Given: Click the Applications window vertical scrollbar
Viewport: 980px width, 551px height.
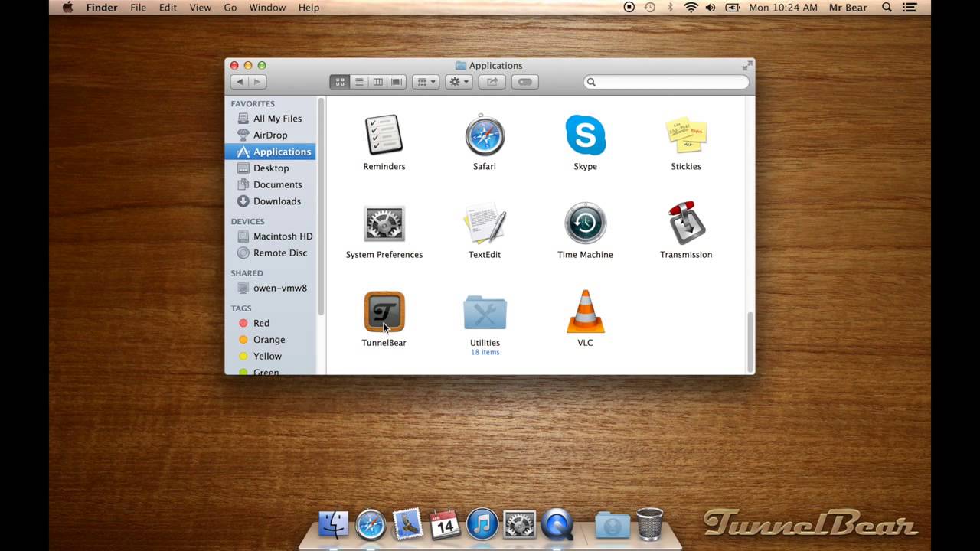Looking at the screenshot, I should [x=750, y=341].
